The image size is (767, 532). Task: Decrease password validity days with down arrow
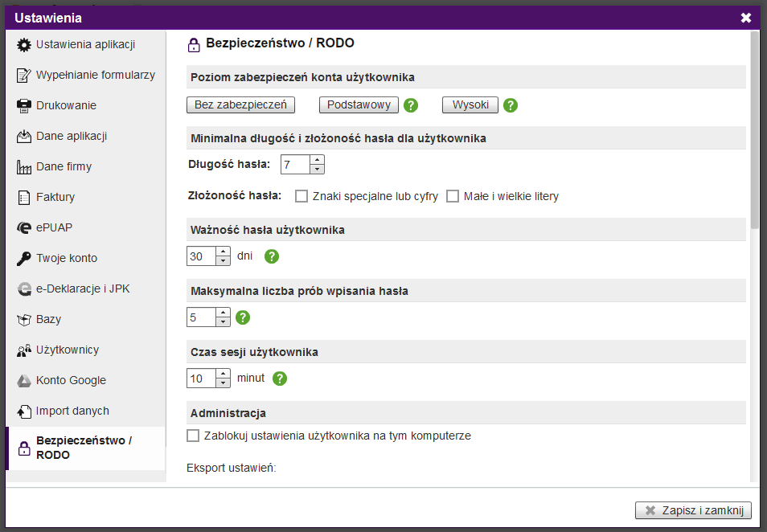(x=223, y=260)
